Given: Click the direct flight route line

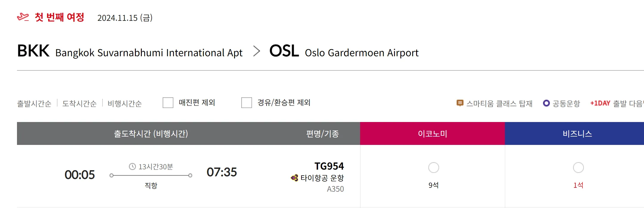Looking at the screenshot, I should coord(151,176).
